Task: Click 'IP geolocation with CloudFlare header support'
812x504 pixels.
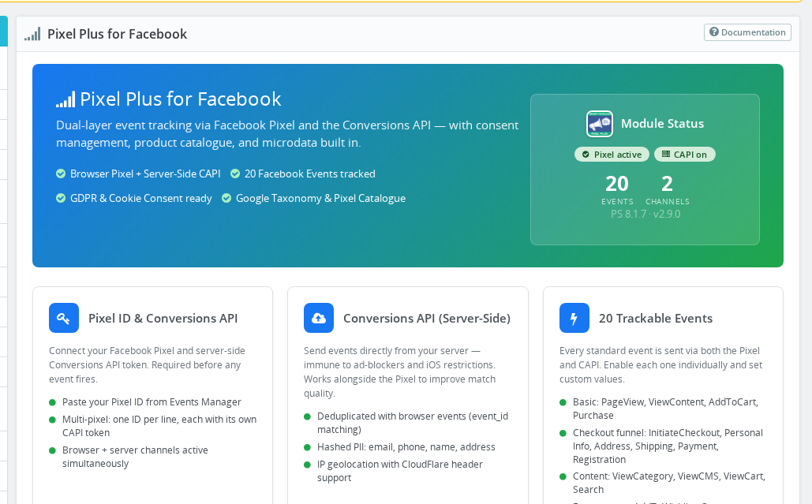Action: coord(400,471)
